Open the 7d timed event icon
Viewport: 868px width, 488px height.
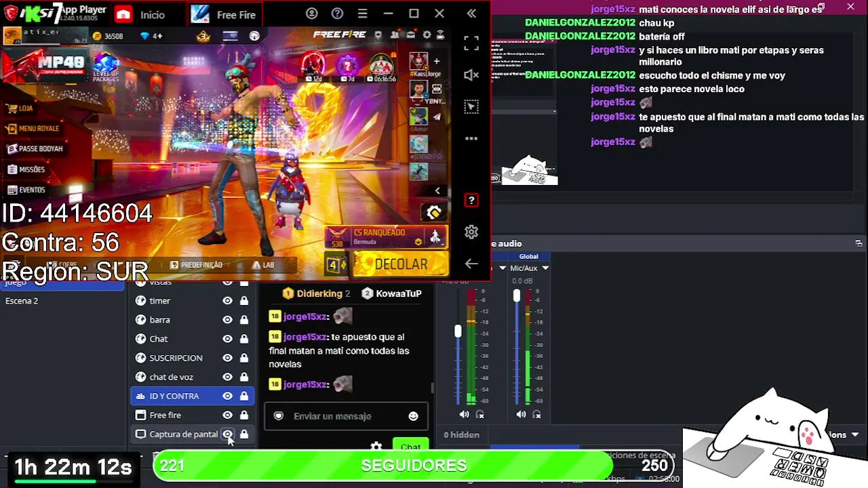tap(347, 66)
